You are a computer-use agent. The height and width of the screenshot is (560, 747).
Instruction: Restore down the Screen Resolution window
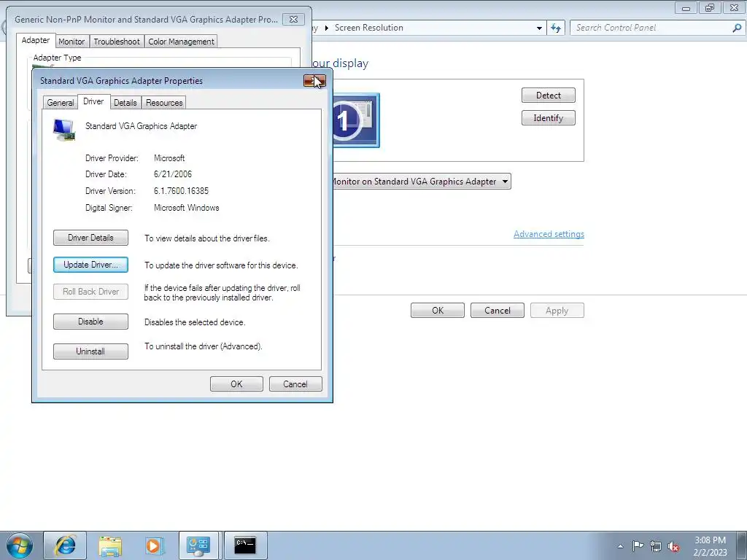coord(710,8)
